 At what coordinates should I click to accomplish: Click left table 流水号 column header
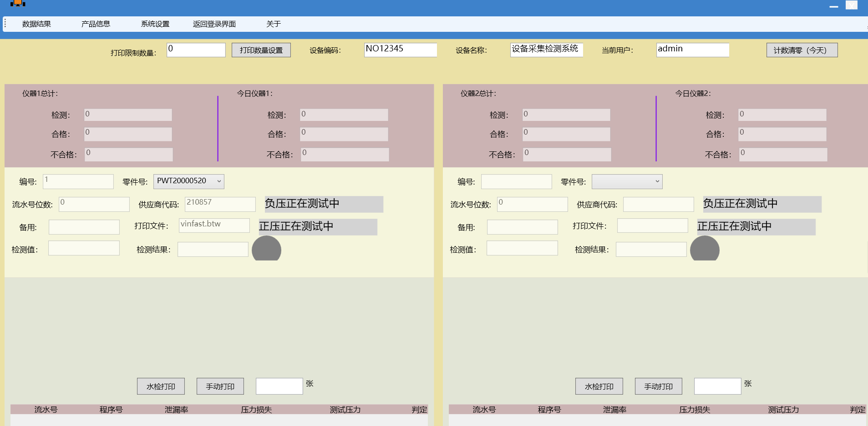pos(46,410)
